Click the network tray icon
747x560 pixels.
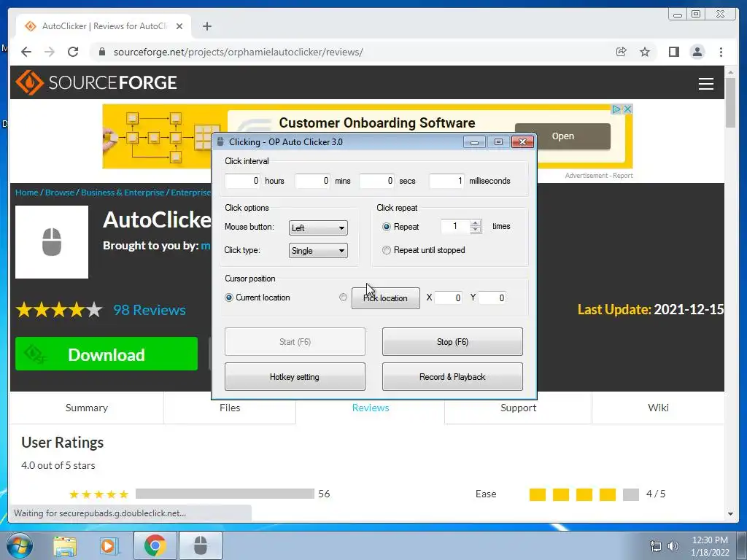pyautogui.click(x=656, y=546)
